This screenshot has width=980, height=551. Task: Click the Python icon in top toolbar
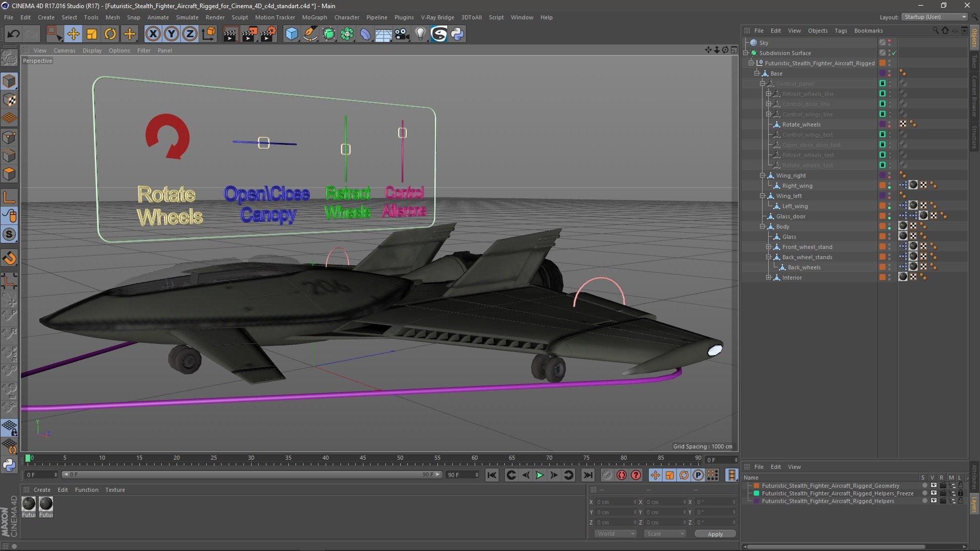tap(458, 34)
